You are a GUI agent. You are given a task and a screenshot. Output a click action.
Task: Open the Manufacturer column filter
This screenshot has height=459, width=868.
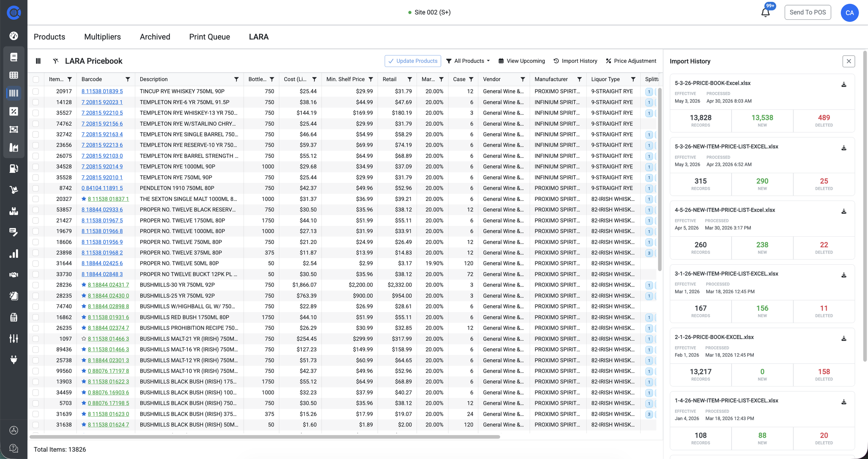[x=579, y=79]
